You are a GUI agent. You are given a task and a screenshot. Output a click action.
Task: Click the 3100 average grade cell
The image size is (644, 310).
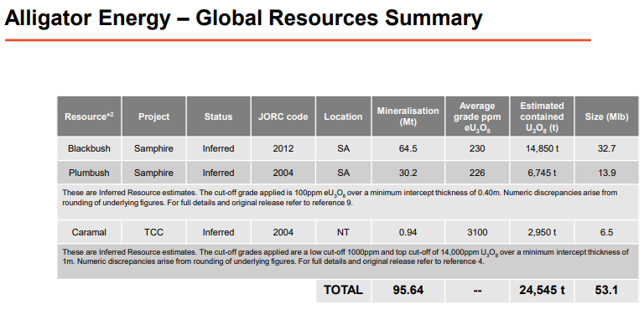tap(477, 232)
